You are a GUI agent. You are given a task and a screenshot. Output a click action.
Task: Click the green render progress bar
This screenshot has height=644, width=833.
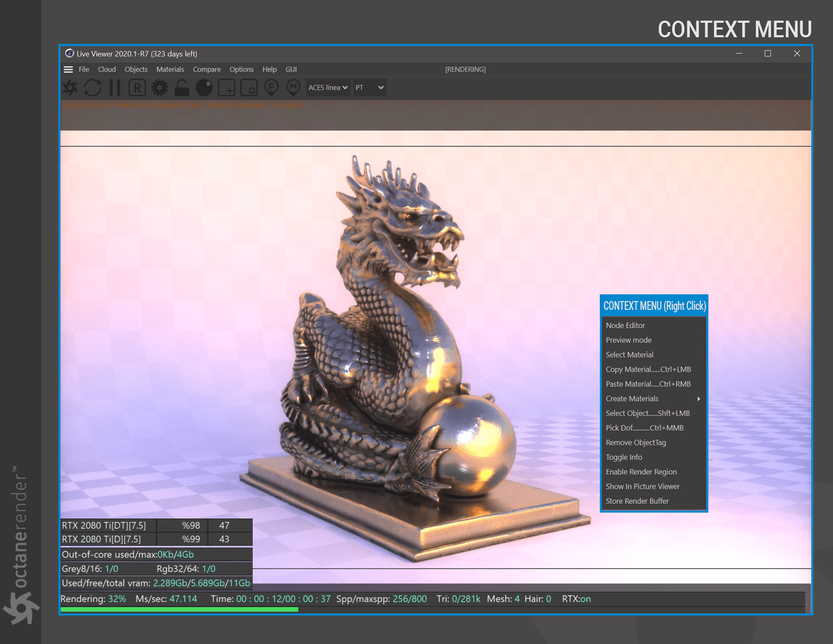(x=179, y=610)
